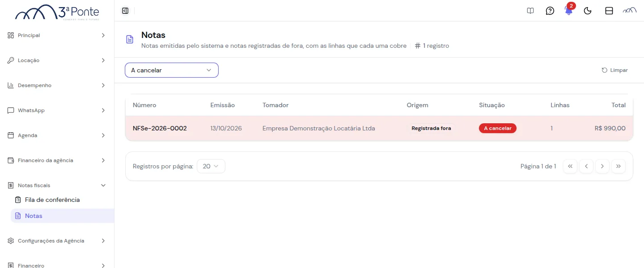Click the Registrada fora origin badge

(431, 128)
